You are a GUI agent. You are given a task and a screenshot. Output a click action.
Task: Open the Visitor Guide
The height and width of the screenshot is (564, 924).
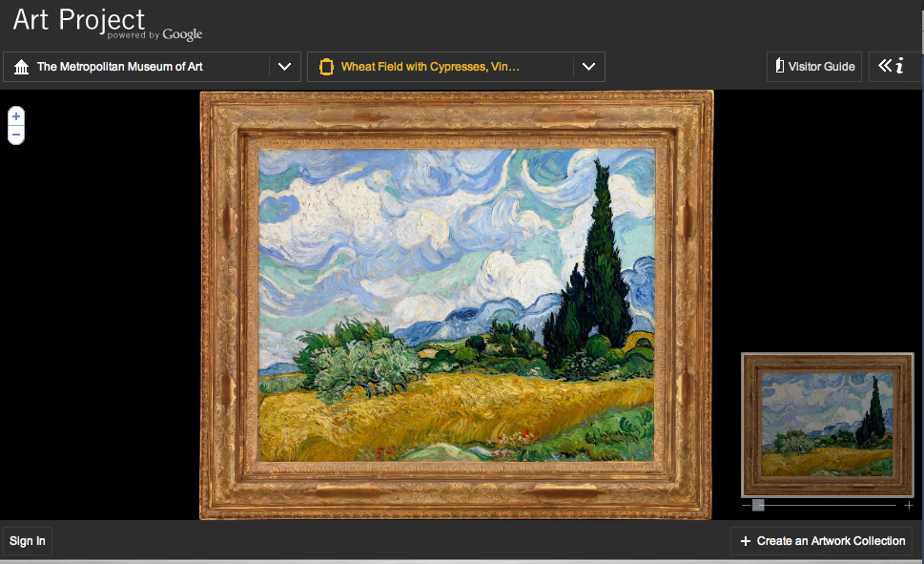click(814, 67)
